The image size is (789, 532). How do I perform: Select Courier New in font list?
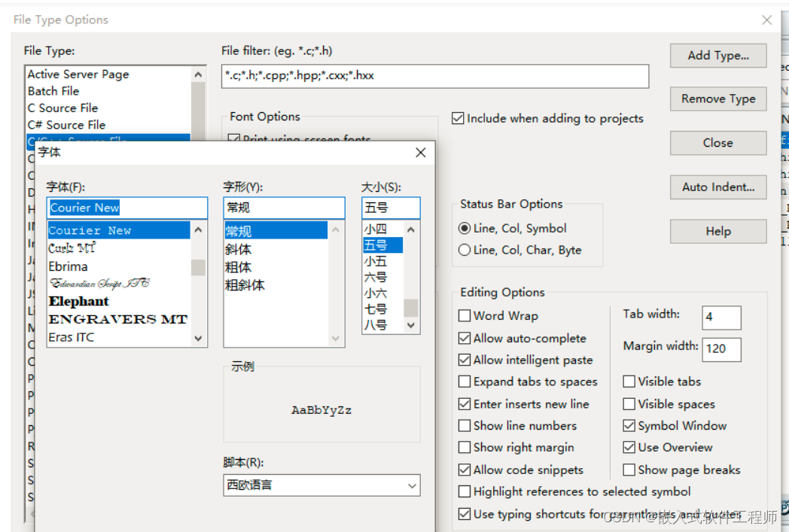[x=119, y=230]
